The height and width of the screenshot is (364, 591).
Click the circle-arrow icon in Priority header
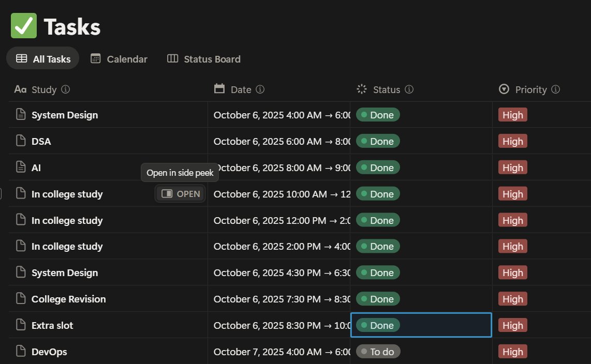(x=504, y=89)
